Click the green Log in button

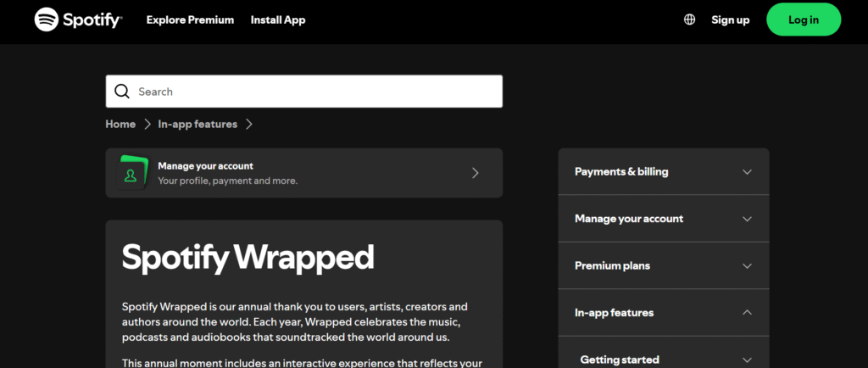coord(804,20)
